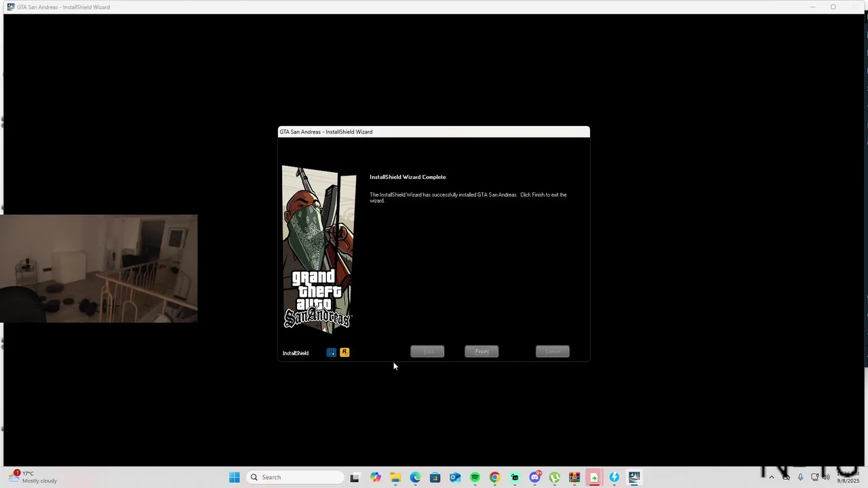
Task: Click the "InstallShield Wizard Complete" heading
Action: coord(408,177)
